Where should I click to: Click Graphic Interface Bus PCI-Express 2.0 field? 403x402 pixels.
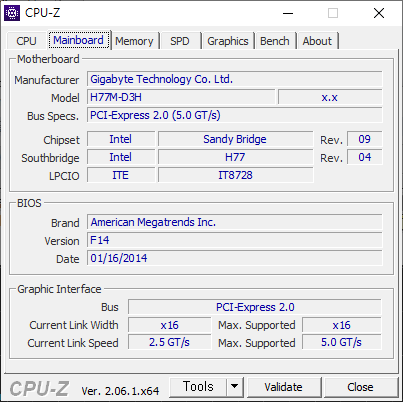coord(255,307)
